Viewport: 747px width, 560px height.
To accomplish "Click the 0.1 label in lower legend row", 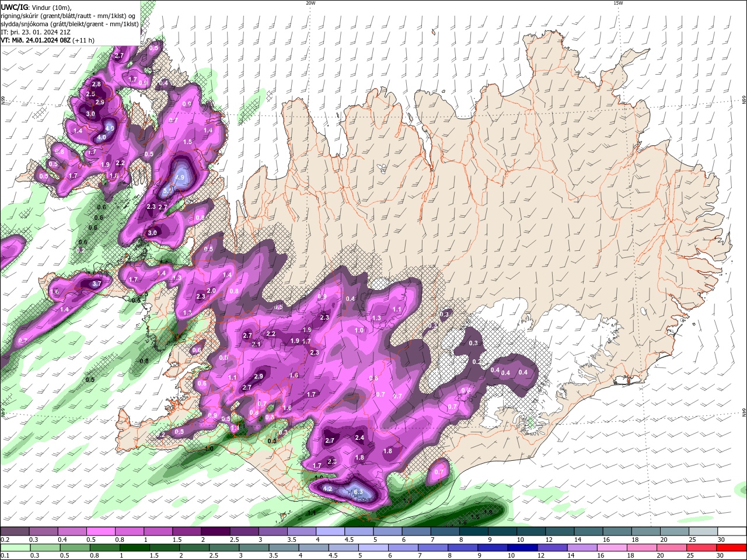I will (5, 555).
